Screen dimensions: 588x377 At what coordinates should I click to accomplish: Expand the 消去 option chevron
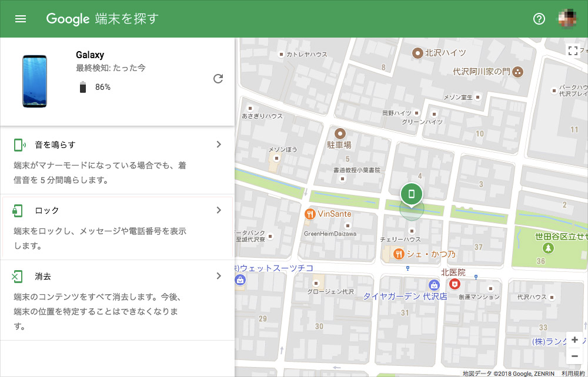click(219, 276)
